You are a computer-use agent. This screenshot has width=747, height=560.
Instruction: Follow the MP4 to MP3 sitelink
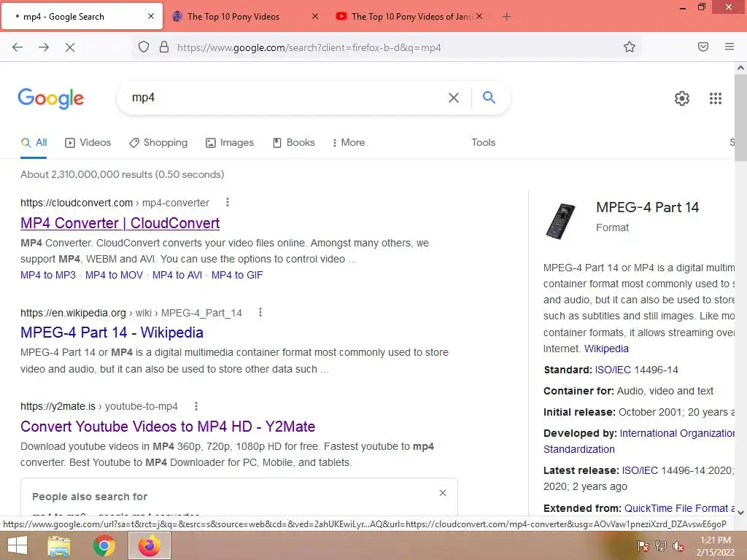coord(48,275)
